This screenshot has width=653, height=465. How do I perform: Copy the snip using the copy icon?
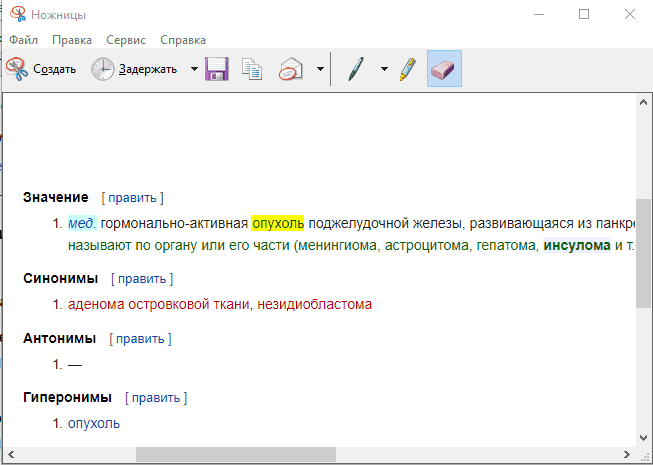point(253,69)
